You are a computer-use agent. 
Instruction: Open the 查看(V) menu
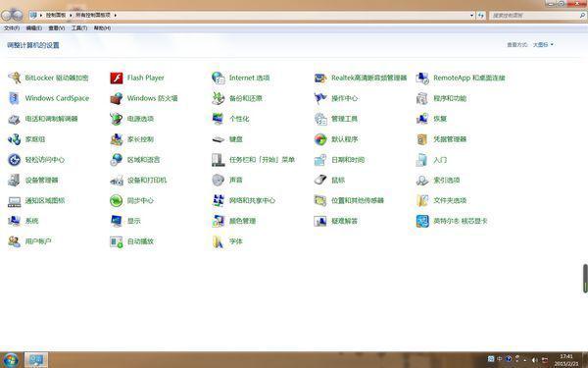pos(57,28)
